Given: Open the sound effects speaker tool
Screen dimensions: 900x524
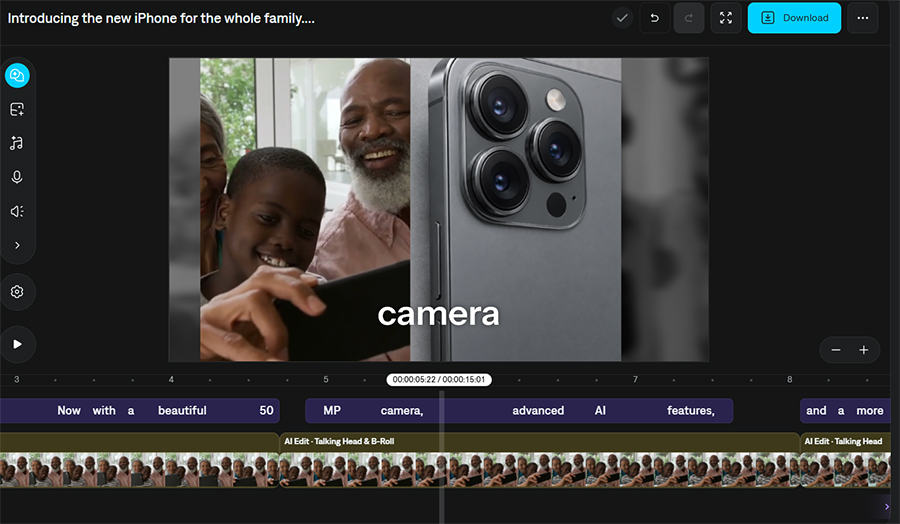Looking at the screenshot, I should coord(17,211).
